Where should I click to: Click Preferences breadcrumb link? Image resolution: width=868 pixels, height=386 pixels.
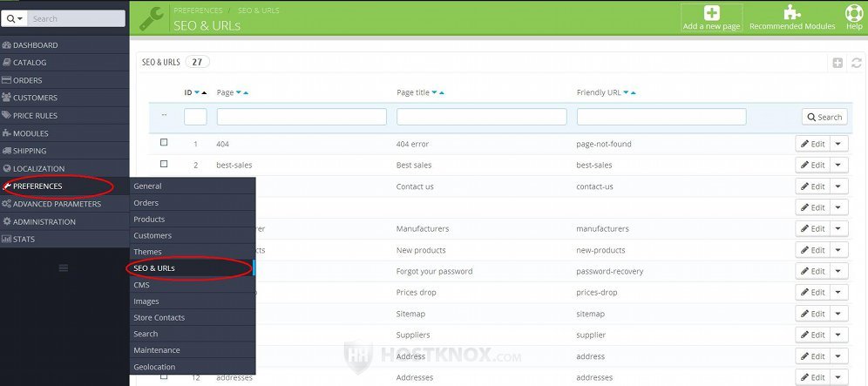[x=198, y=10]
